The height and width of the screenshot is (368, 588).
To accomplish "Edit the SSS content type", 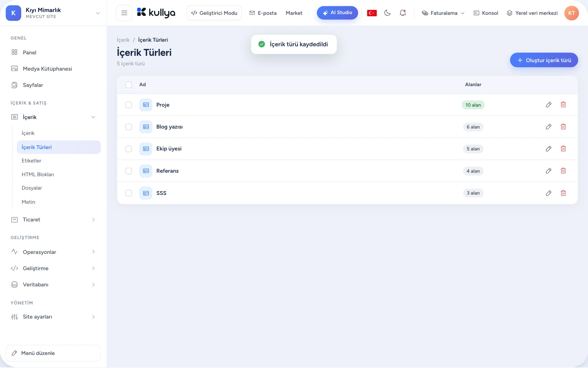I will pyautogui.click(x=548, y=193).
